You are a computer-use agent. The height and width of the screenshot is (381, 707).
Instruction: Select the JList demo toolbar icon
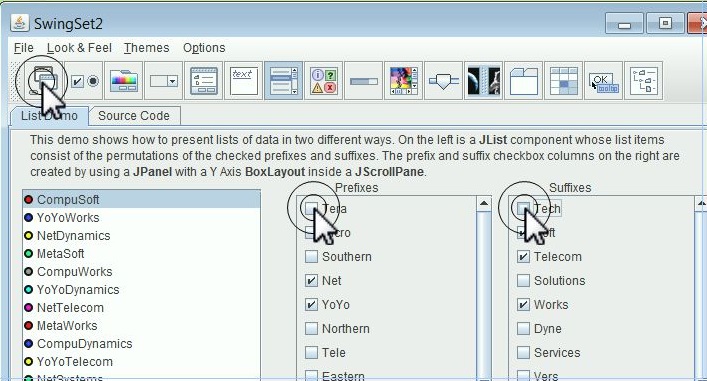click(284, 81)
